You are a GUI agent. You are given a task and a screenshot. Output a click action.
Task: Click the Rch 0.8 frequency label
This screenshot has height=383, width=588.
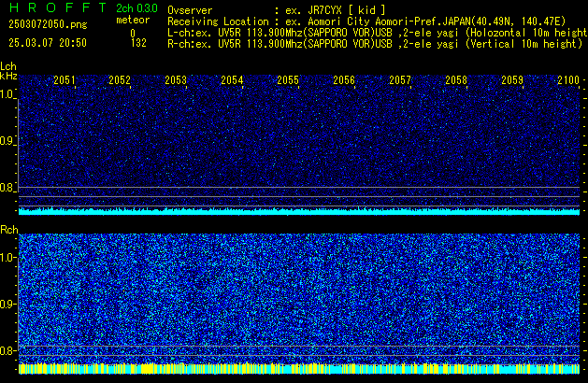(x=7, y=350)
